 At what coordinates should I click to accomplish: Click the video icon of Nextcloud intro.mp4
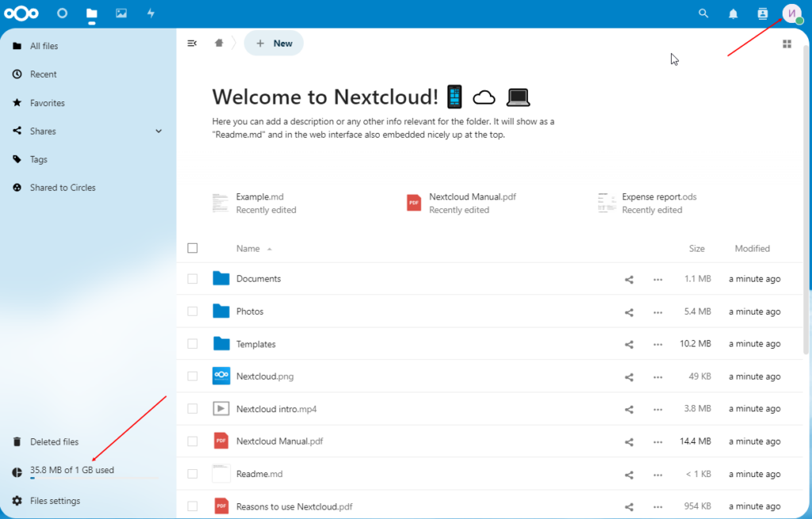221,409
